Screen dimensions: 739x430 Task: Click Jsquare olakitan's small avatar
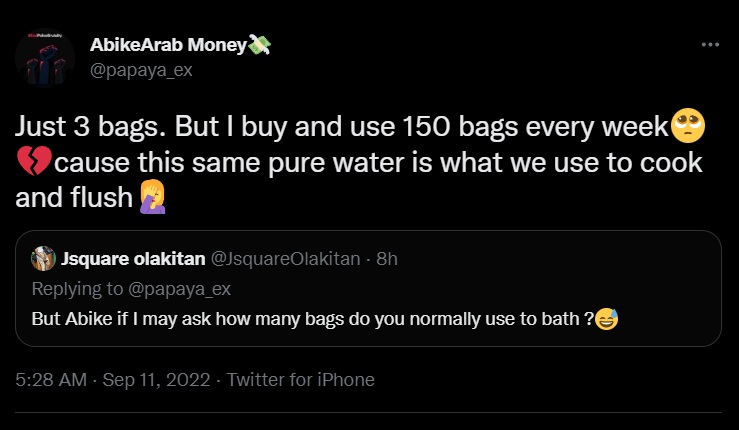click(44, 259)
